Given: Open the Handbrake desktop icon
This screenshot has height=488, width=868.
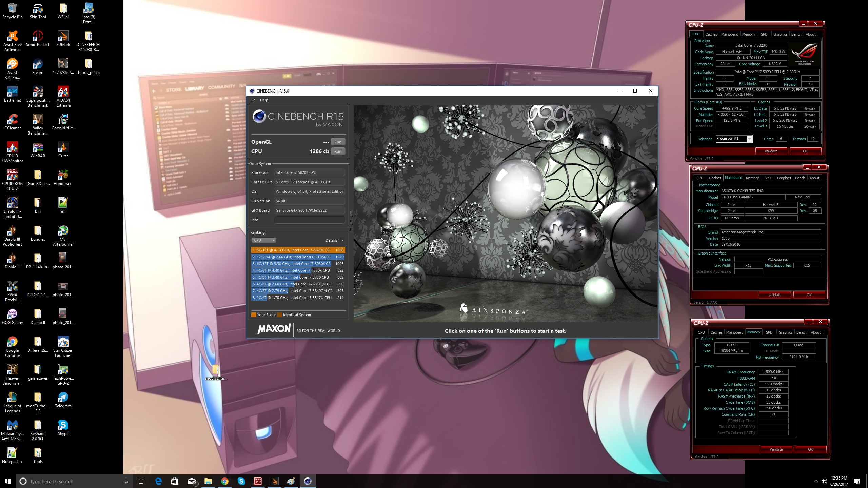Looking at the screenshot, I should point(63,178).
